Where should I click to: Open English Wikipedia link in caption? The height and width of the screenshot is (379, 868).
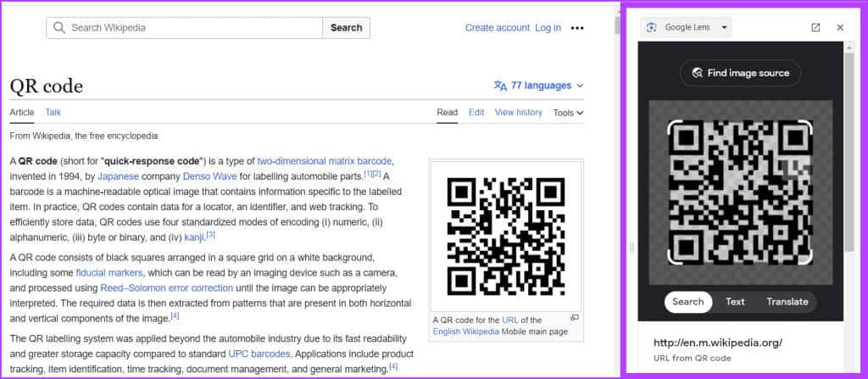pos(466,332)
